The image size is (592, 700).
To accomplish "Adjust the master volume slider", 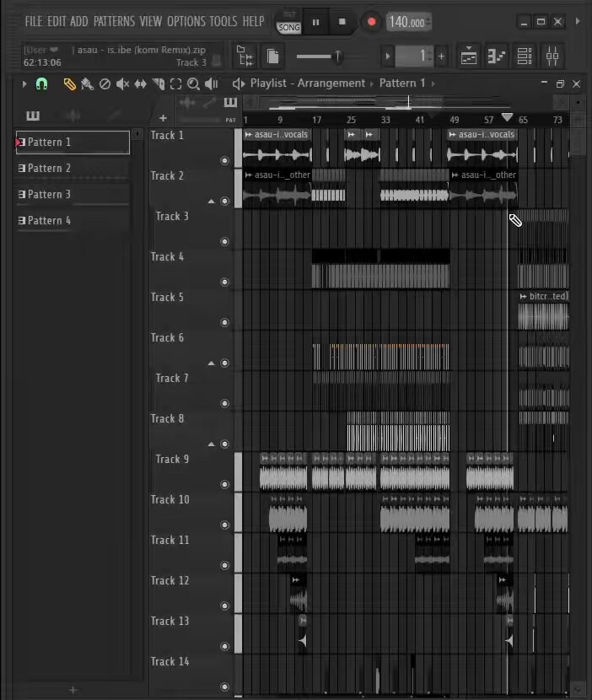I will (x=320, y=57).
